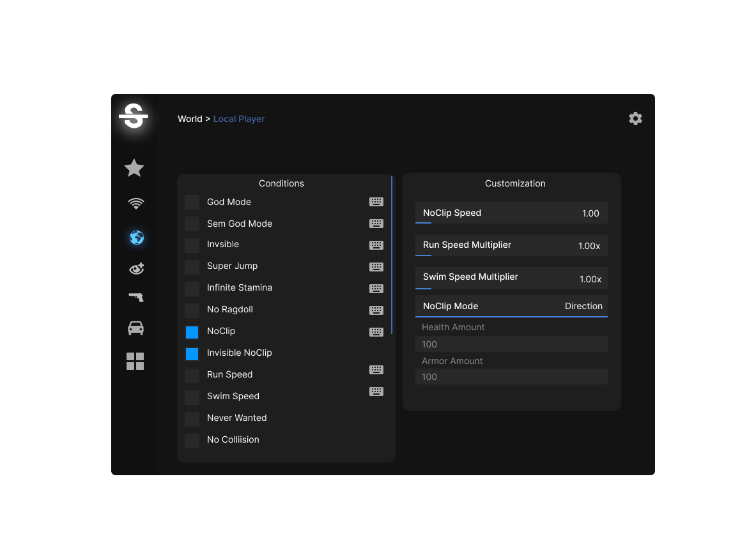Open Swim Speed Multiplier options
This screenshot has width=756, height=541.
click(511, 278)
